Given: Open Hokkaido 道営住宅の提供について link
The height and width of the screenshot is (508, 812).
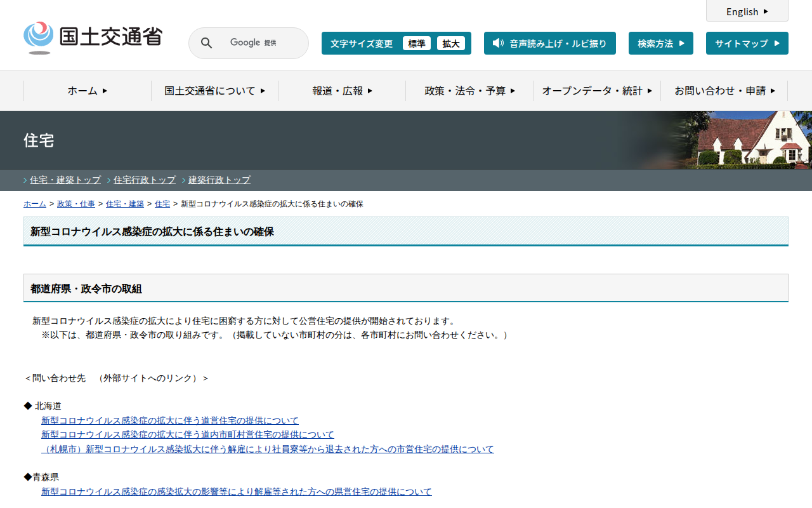Looking at the screenshot, I should click(x=169, y=420).
